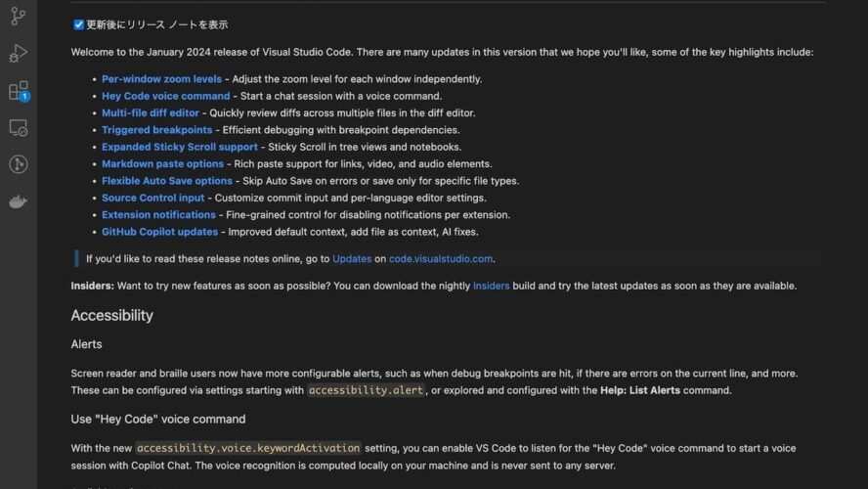Open the Source Control view

(19, 17)
